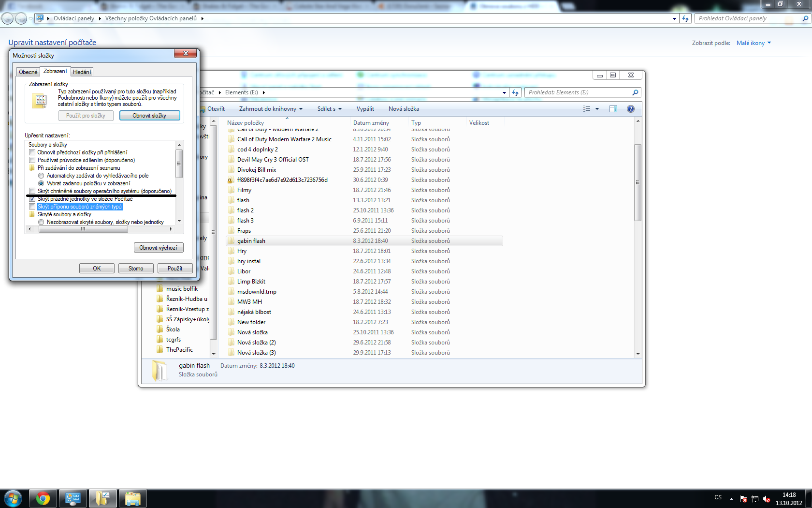Click Otevřít in Explorer toolbar
Image resolution: width=812 pixels, height=508 pixels.
click(216, 109)
